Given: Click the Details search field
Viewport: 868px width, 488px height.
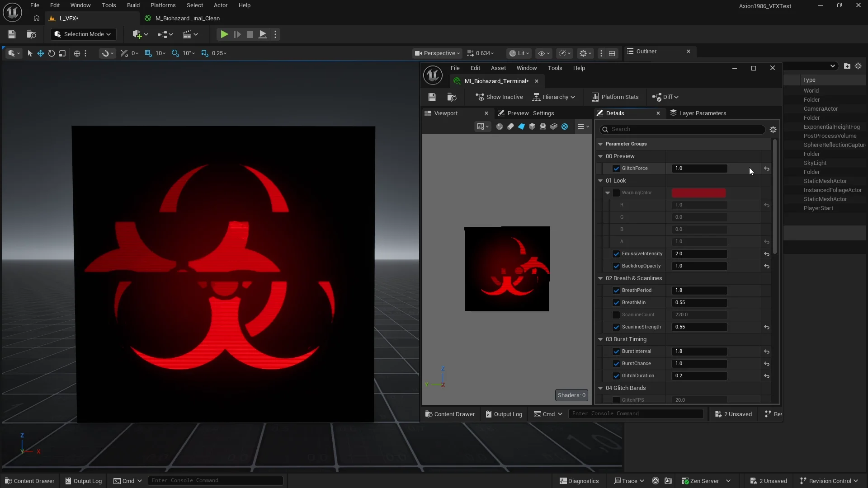Looking at the screenshot, I should [x=682, y=130].
